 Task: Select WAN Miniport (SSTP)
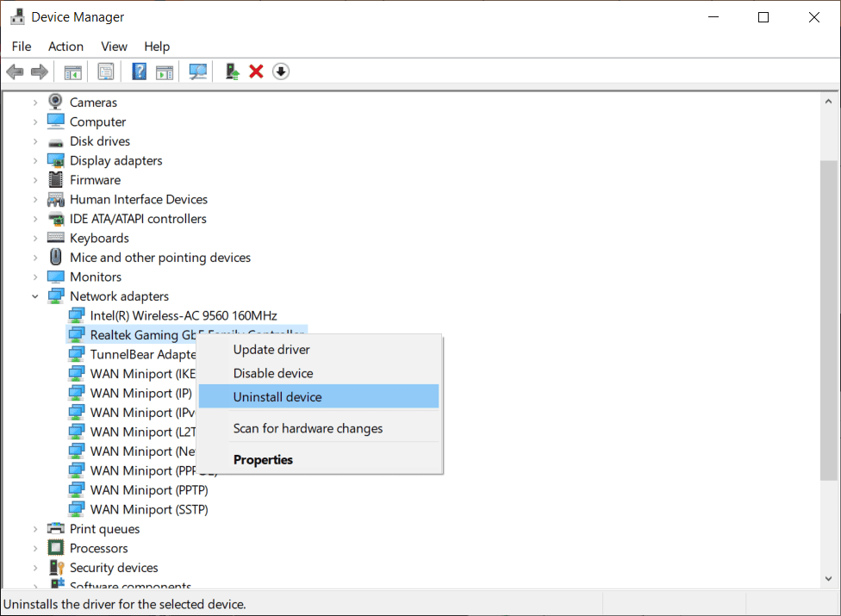[148, 509]
